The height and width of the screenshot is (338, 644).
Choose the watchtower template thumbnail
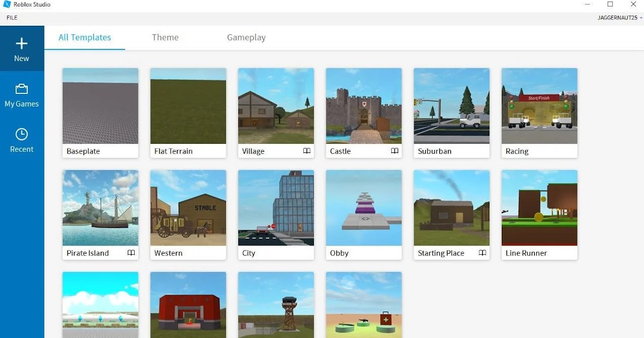click(276, 305)
